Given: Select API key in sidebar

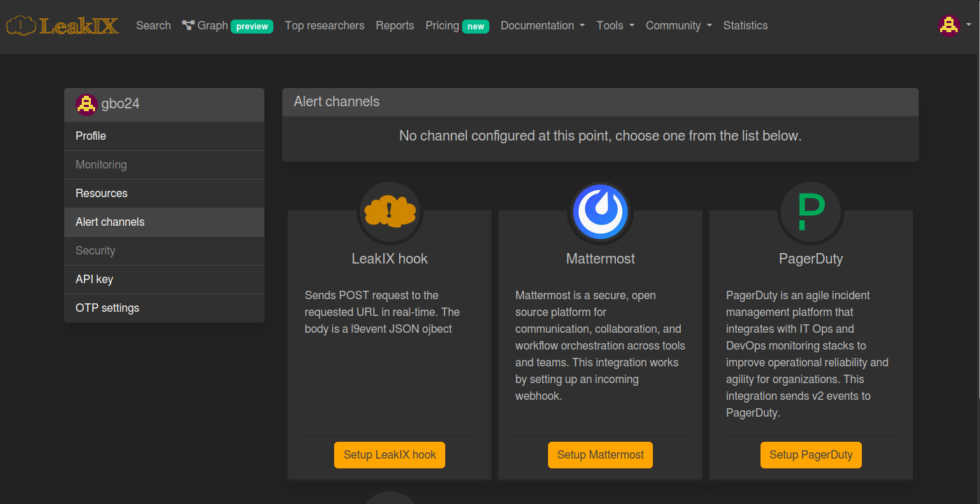Looking at the screenshot, I should pyautogui.click(x=164, y=279).
